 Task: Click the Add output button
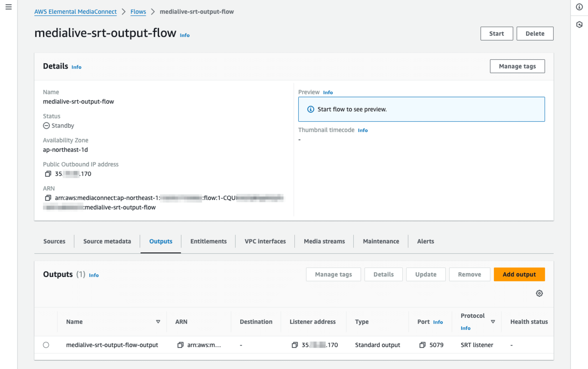(x=519, y=274)
